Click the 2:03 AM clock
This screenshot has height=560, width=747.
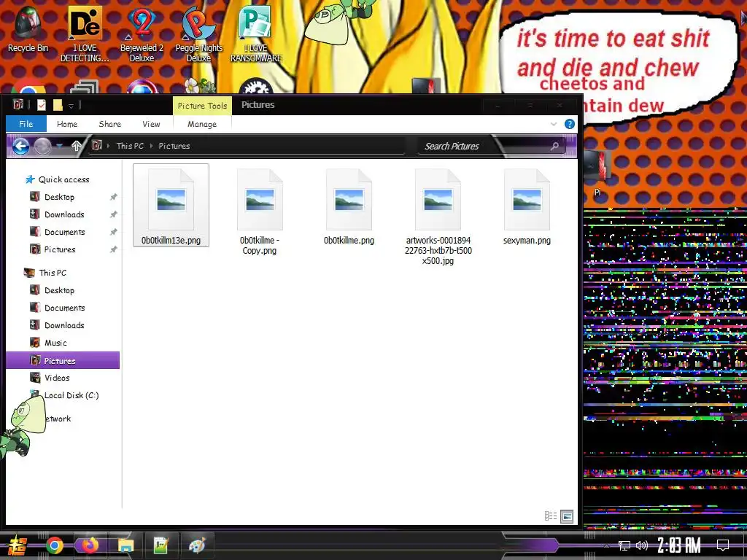tap(679, 545)
